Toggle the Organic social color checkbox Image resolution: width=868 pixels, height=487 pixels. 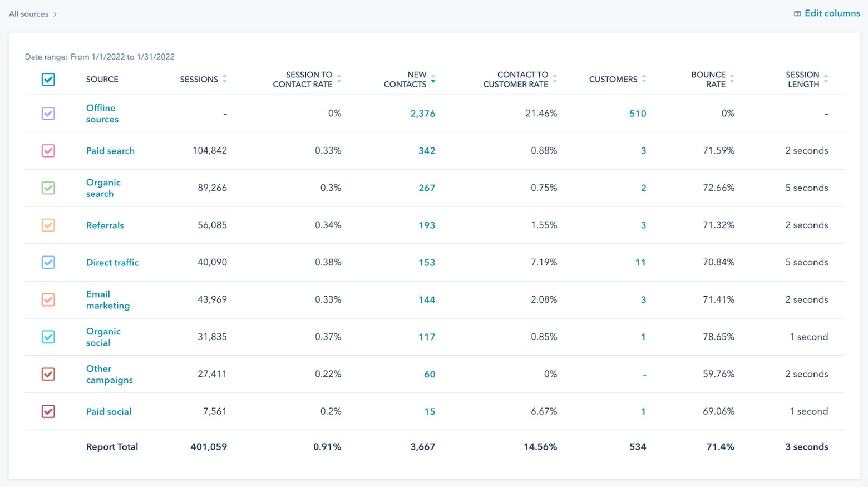coord(48,337)
